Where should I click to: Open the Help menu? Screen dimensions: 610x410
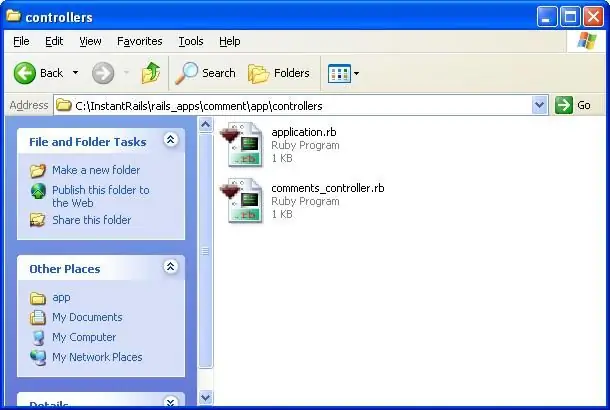230,41
